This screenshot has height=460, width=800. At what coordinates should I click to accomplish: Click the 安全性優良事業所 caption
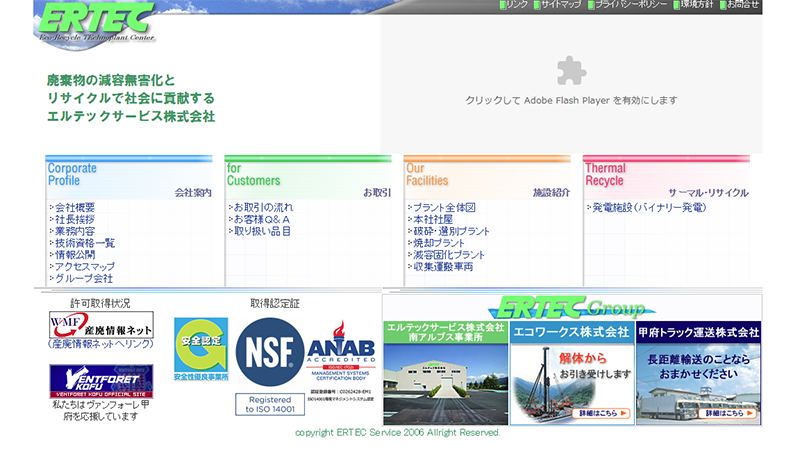201,377
